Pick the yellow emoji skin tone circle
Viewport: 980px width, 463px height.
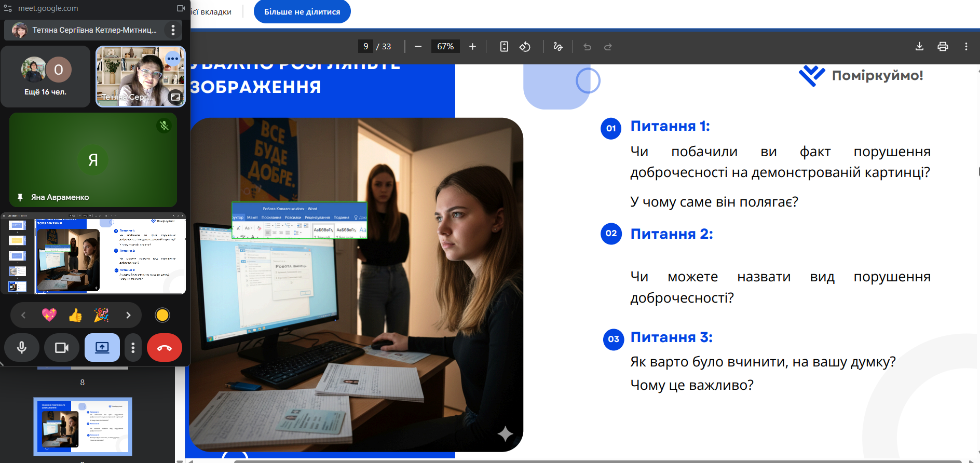pyautogui.click(x=162, y=315)
